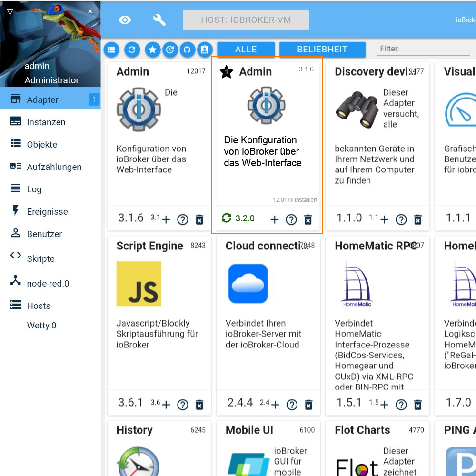The height and width of the screenshot is (476, 476).
Task: Delete the Discovery devices adapter
Action: coord(418,219)
